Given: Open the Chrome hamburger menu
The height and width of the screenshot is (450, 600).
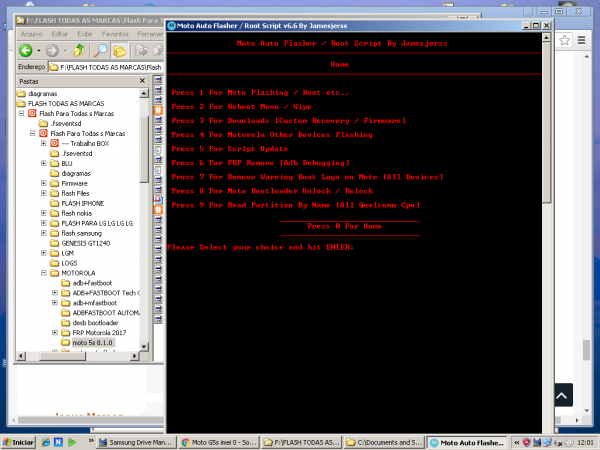Looking at the screenshot, I should click(582, 40).
